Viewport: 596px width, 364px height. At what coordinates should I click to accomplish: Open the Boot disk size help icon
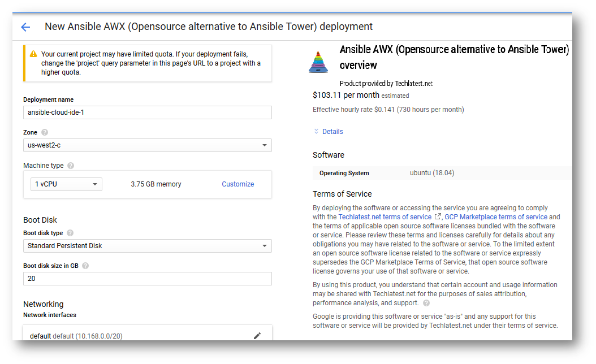point(85,266)
